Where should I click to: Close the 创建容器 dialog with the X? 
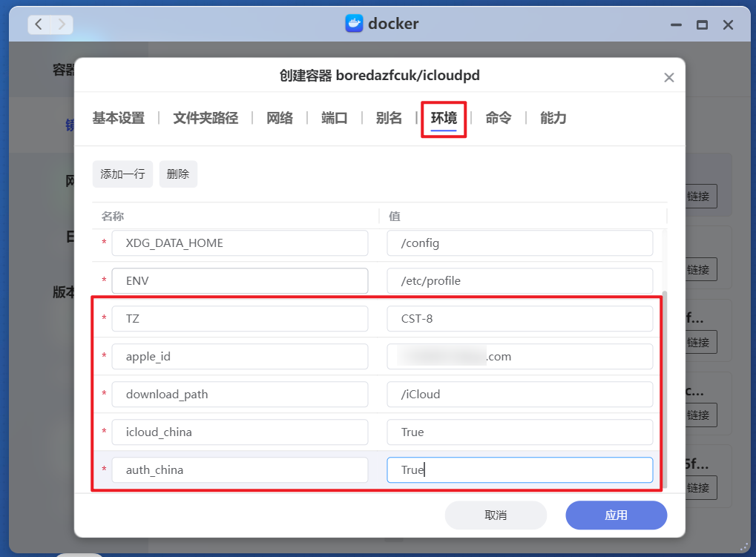668,76
